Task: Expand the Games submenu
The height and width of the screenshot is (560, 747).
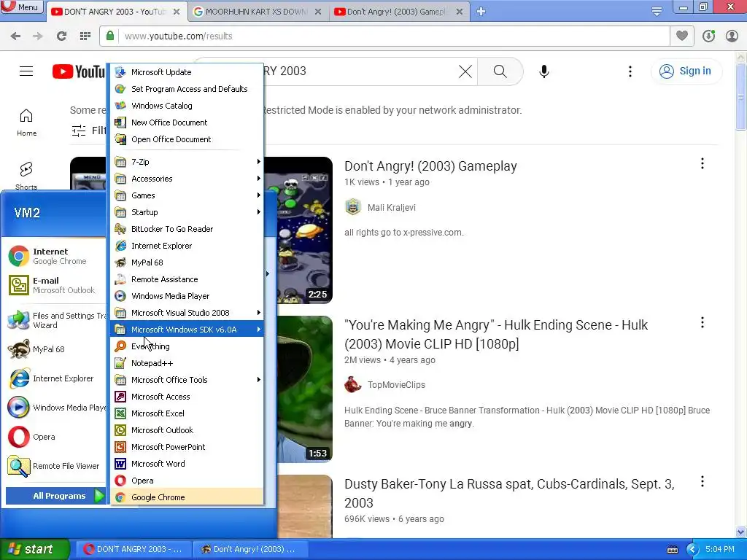Action: click(187, 195)
